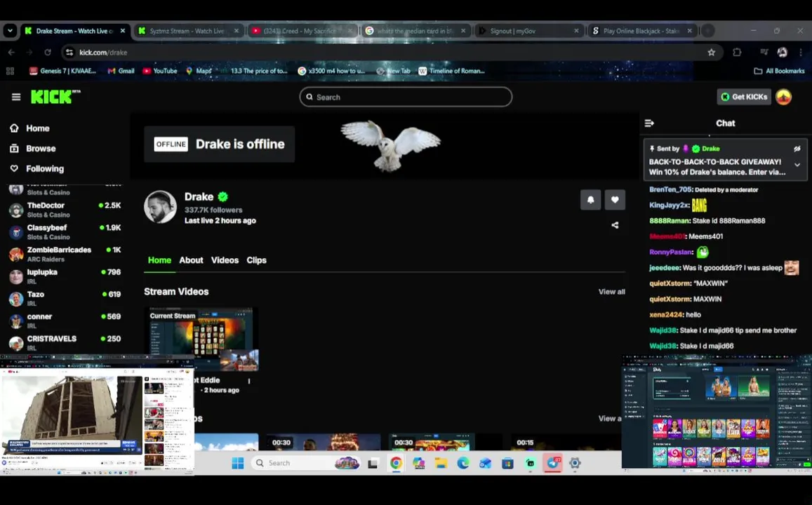Open the YouTube bookmark
The height and width of the screenshot is (505, 812).
160,71
